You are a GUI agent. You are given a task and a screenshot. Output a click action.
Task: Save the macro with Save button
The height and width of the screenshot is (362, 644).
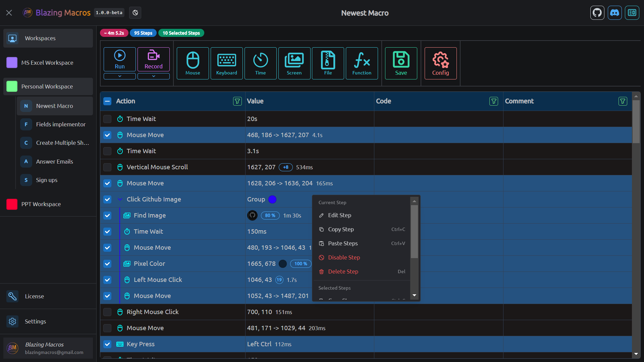(x=401, y=63)
